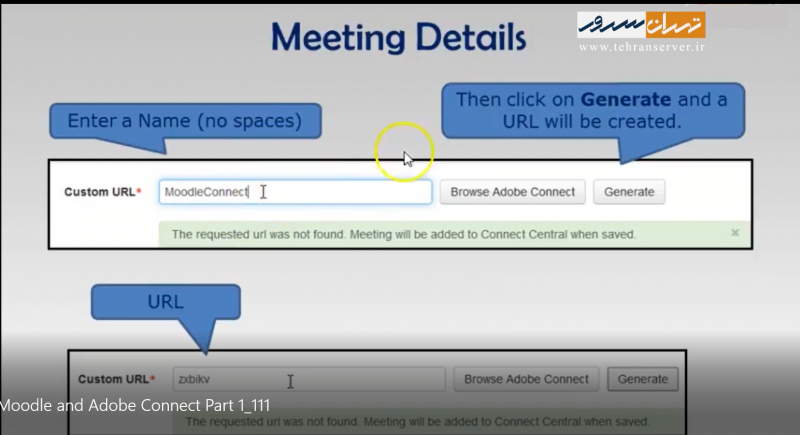Focus the MoodleConnect Custom URL field
800x435 pixels.
pyautogui.click(x=295, y=192)
